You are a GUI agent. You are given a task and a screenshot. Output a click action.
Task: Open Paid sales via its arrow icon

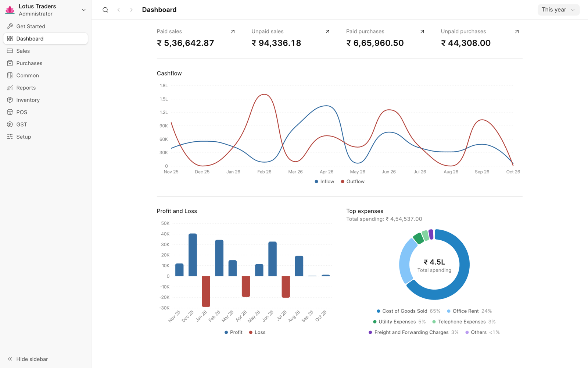tap(233, 32)
